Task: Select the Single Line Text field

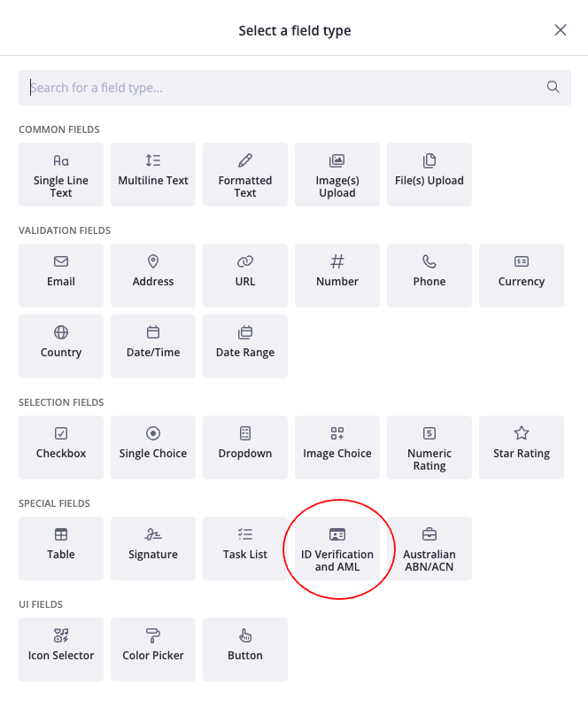Action: coord(61,175)
